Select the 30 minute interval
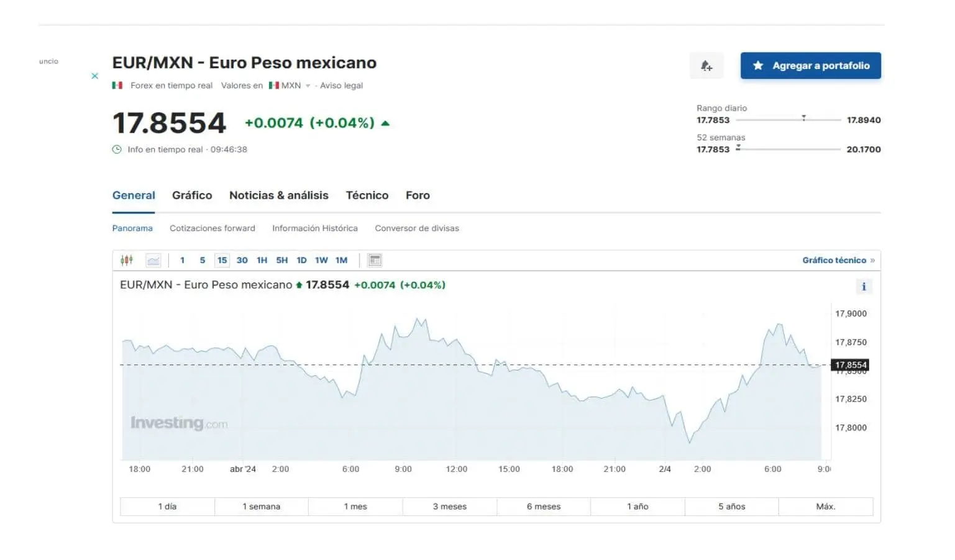Screen dimensions: 955x560 [242, 260]
